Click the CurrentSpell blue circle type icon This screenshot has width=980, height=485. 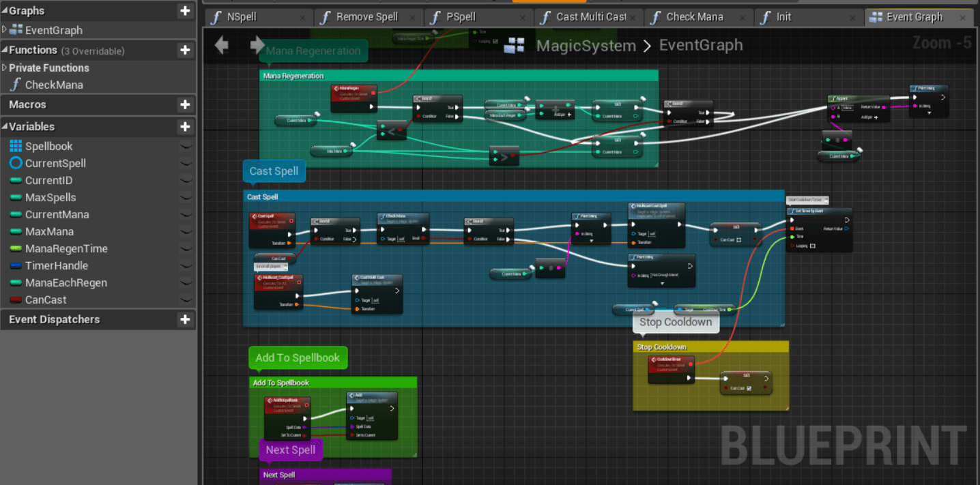16,163
